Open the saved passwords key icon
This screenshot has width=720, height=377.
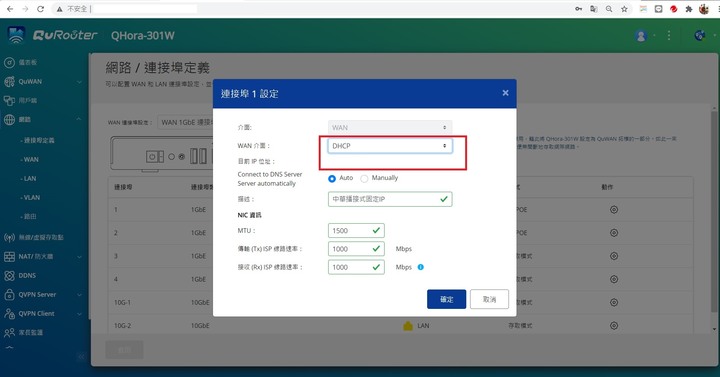point(579,9)
